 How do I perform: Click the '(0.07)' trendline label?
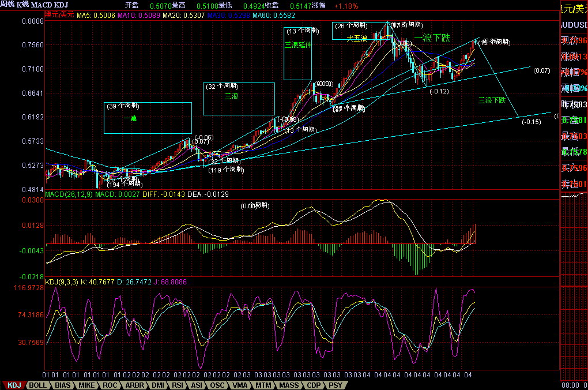tap(542, 70)
